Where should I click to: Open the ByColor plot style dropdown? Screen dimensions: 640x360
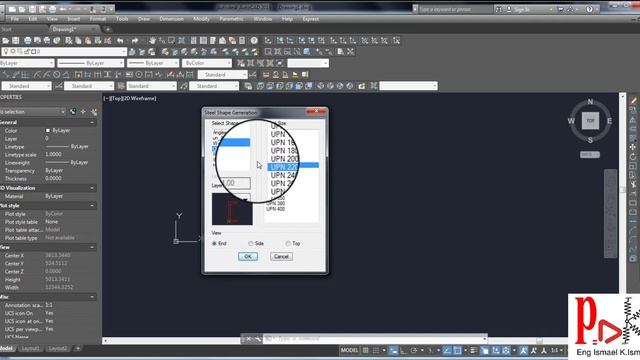pyautogui.click(x=207, y=63)
